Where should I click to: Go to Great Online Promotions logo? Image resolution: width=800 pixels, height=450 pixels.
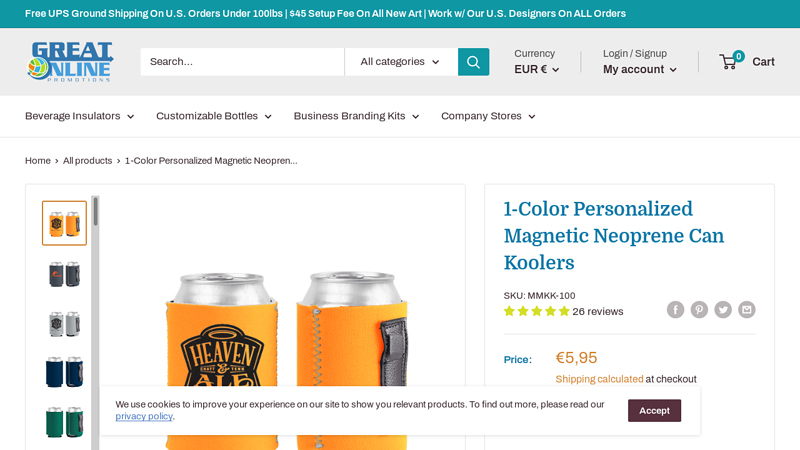coord(70,62)
